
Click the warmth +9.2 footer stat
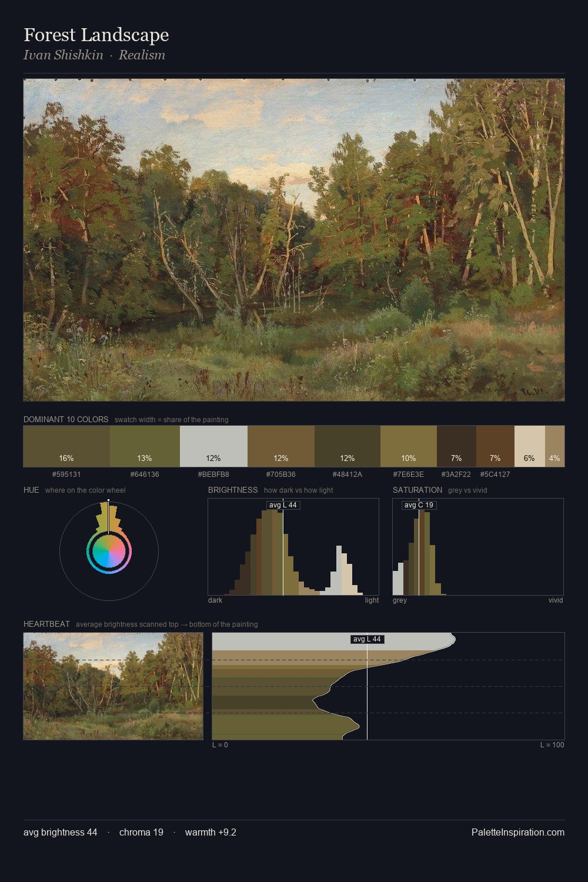211,832
